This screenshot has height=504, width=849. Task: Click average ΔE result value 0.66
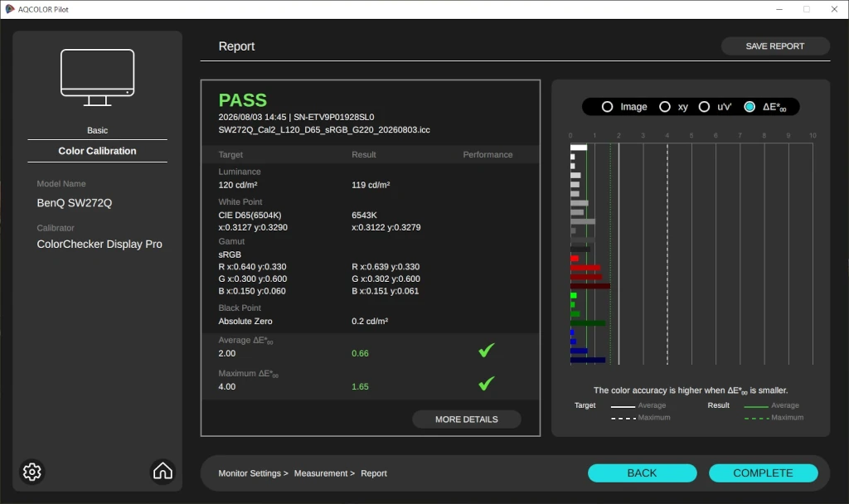coord(360,353)
